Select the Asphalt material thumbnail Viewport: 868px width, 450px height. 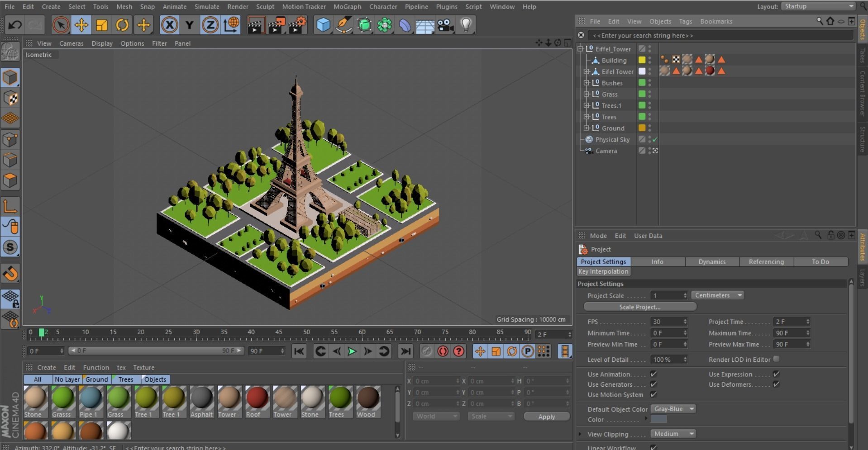[201, 402]
